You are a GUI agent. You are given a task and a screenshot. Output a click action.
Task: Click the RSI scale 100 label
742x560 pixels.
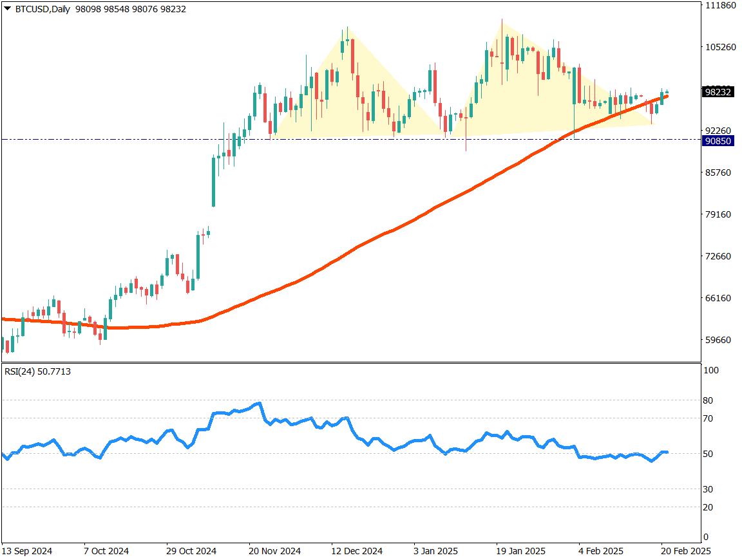point(711,371)
